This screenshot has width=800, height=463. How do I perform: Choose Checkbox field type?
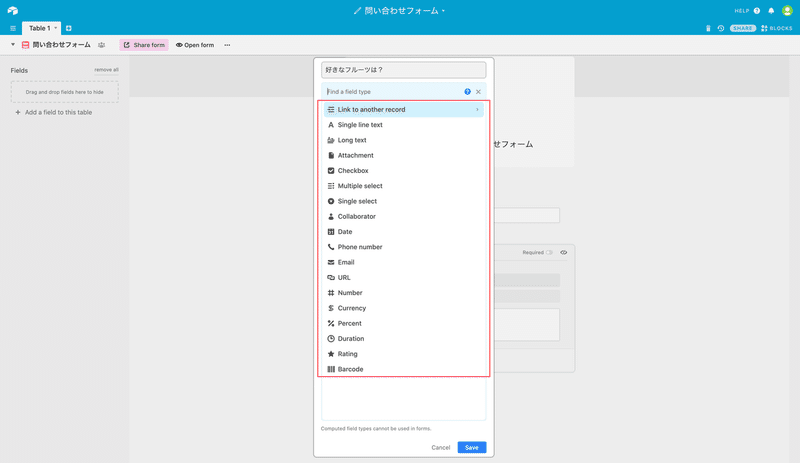(404, 170)
